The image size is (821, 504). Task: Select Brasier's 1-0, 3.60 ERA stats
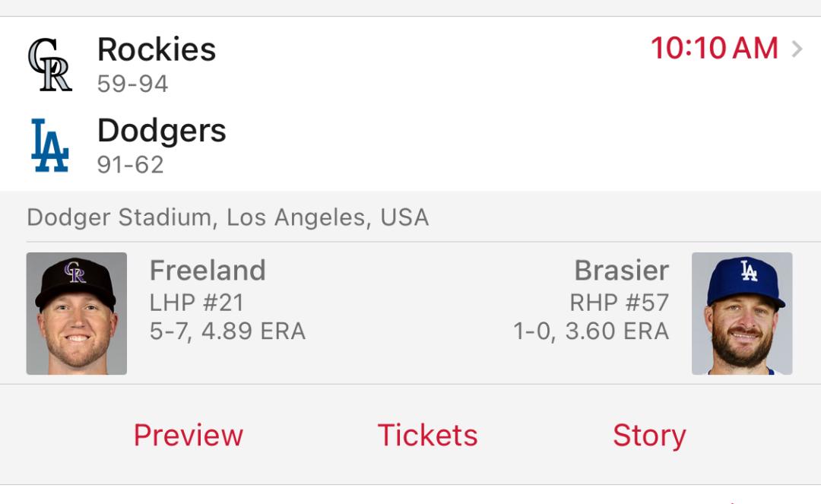click(x=591, y=331)
